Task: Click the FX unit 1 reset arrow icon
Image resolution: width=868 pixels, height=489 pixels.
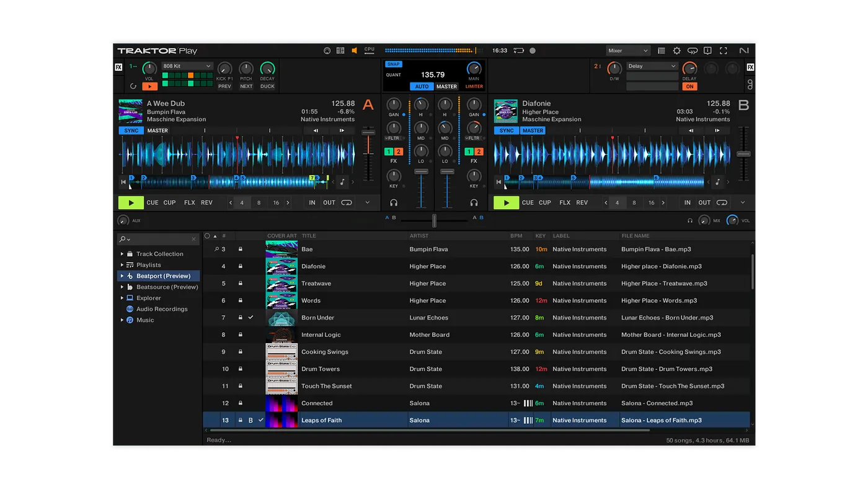Action: click(133, 86)
